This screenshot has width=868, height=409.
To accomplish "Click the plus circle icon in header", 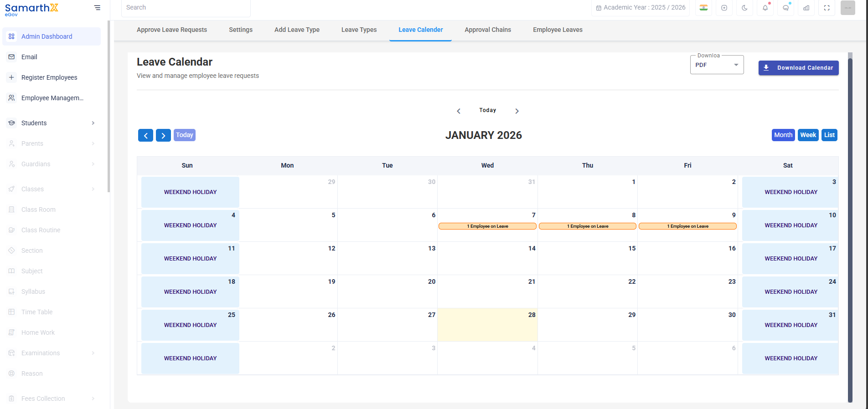I will [x=724, y=8].
